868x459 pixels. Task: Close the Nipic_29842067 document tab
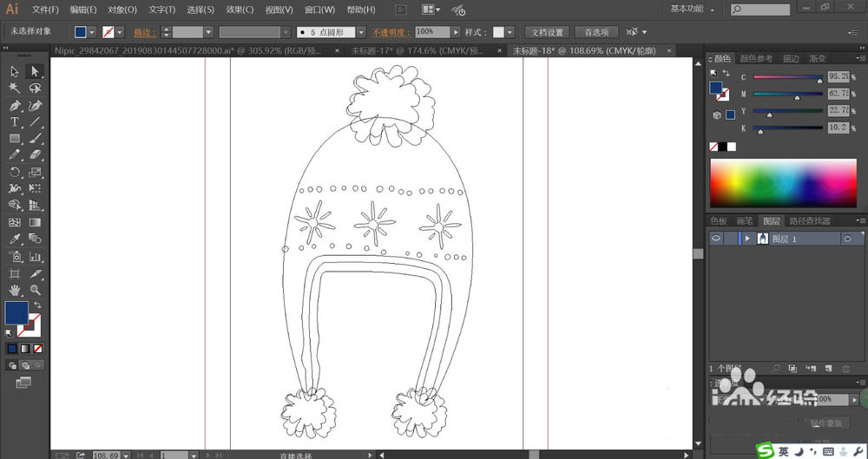337,50
